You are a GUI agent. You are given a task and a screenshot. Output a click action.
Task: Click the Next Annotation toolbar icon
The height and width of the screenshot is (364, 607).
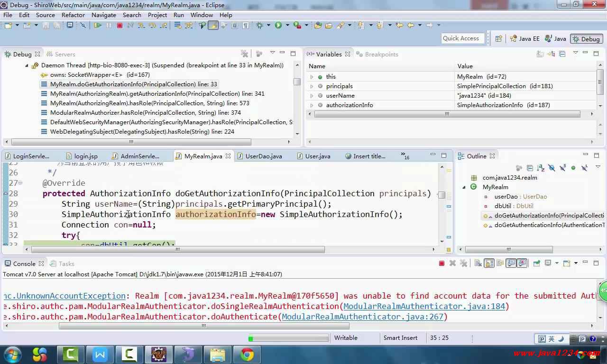361,25
